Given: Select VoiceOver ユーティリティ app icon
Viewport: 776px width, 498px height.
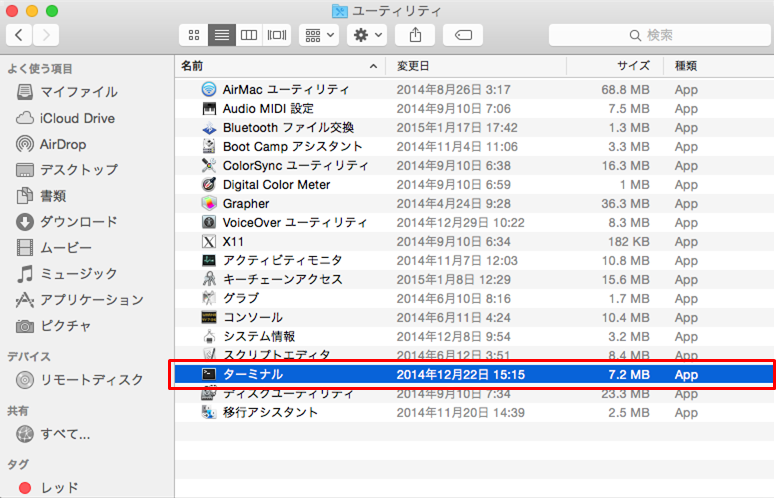Looking at the screenshot, I should [209, 222].
